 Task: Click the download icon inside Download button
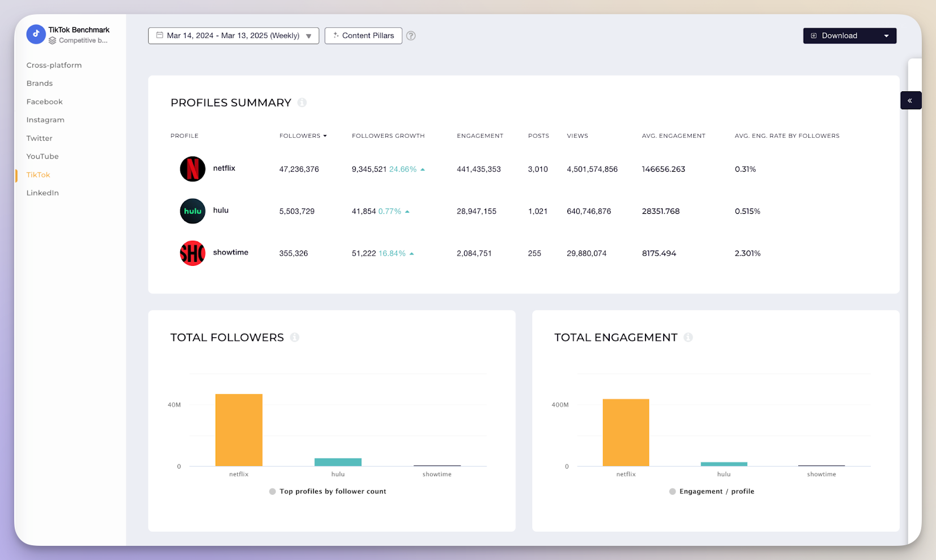813,36
